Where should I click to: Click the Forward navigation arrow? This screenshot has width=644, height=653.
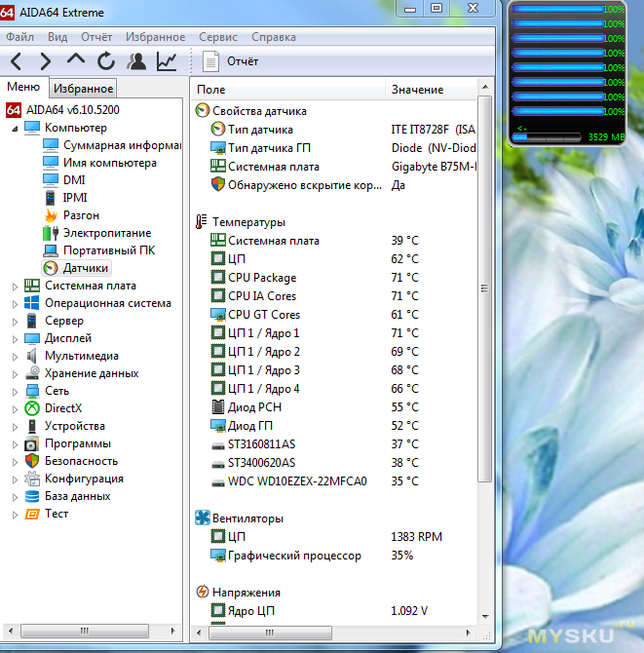pyautogui.click(x=45, y=61)
